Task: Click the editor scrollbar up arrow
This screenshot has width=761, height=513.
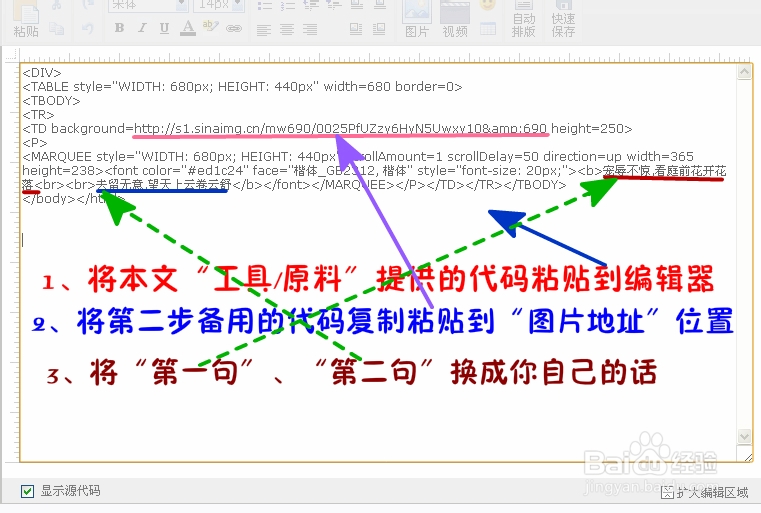Action: (744, 72)
